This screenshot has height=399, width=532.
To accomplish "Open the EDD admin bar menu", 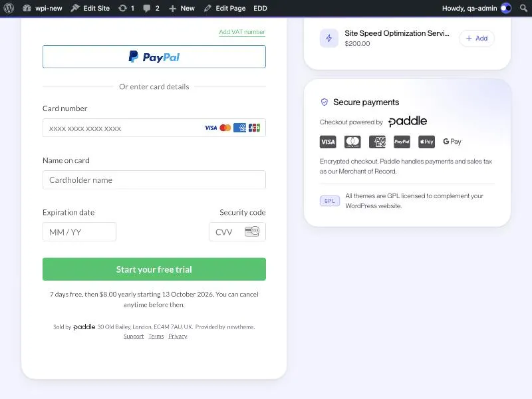I will (260, 8).
